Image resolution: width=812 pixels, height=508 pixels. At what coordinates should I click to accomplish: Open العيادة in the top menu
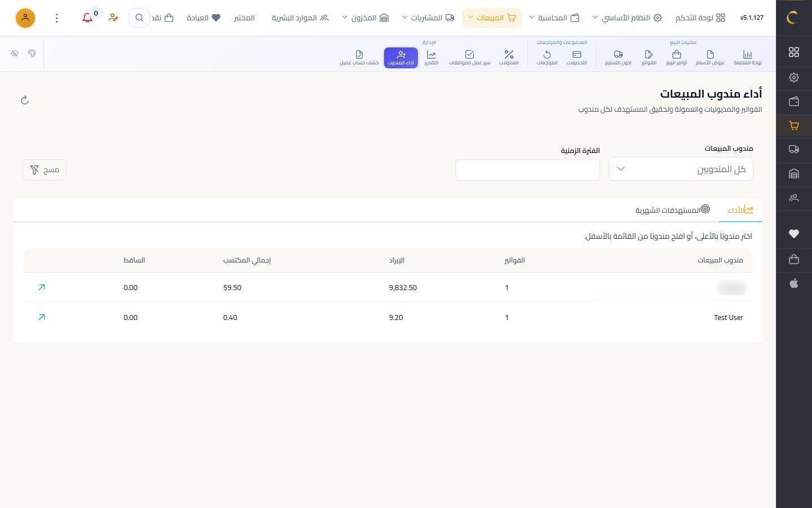(x=204, y=18)
